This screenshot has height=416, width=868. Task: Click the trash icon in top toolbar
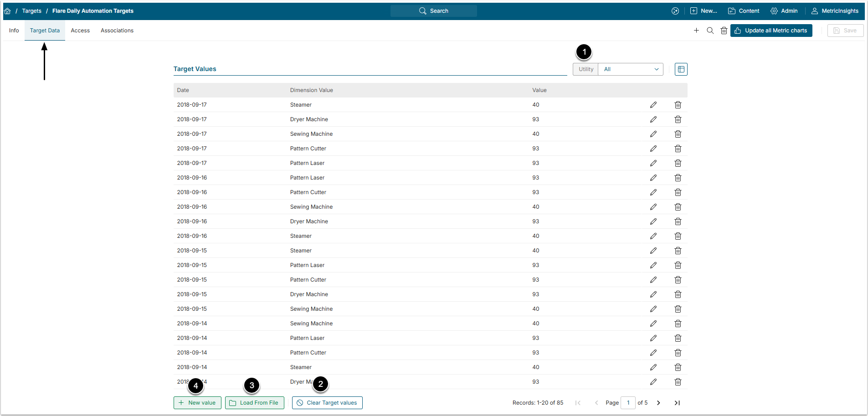[724, 31]
